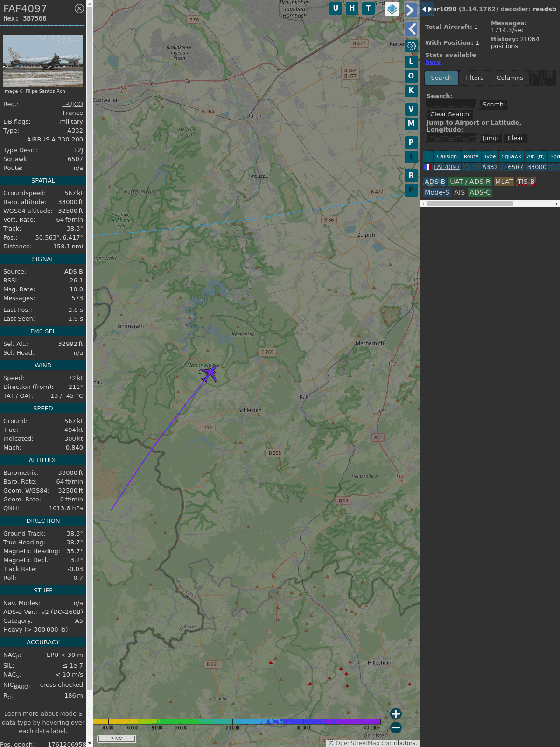Click the Mode-S legend label
The height and width of the screenshot is (747, 560).
[437, 192]
